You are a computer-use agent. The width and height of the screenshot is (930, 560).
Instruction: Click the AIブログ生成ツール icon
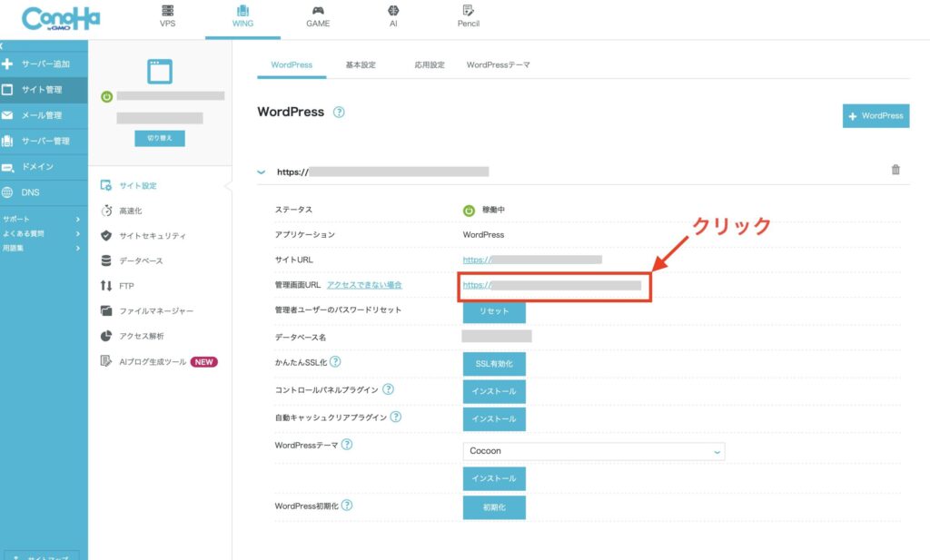click(x=106, y=361)
